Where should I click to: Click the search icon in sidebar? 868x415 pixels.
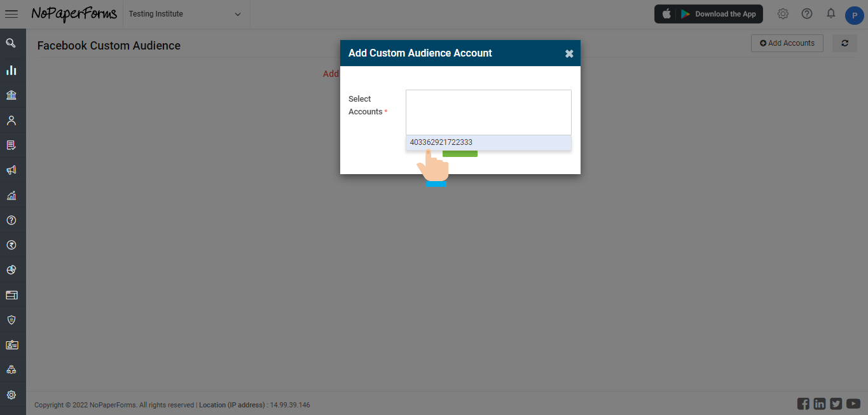(11, 43)
